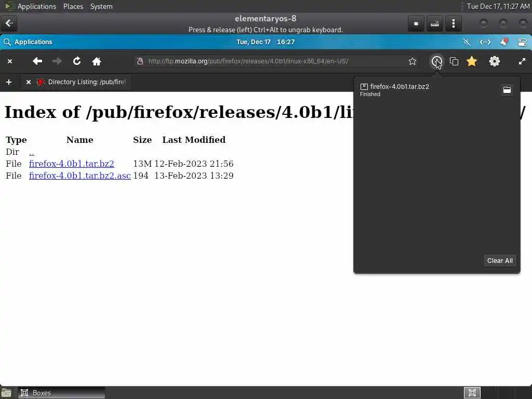Click the browser back arrow
The width and height of the screenshot is (532, 399).
pos(37,61)
